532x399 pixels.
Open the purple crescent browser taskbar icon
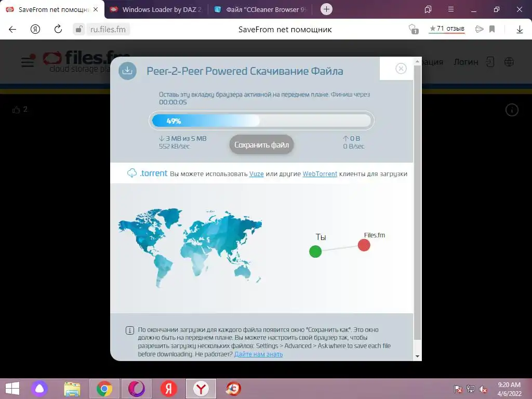(x=137, y=389)
